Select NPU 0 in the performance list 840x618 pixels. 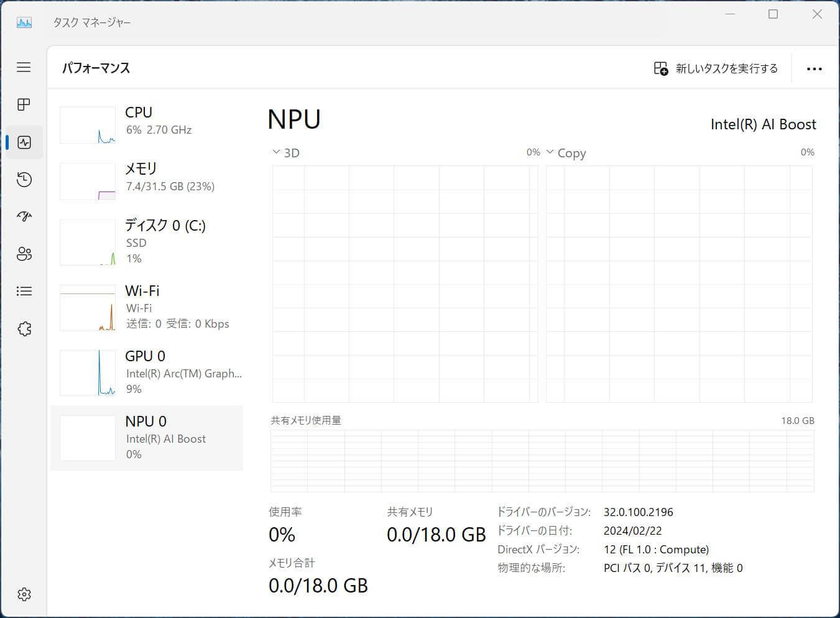point(147,438)
